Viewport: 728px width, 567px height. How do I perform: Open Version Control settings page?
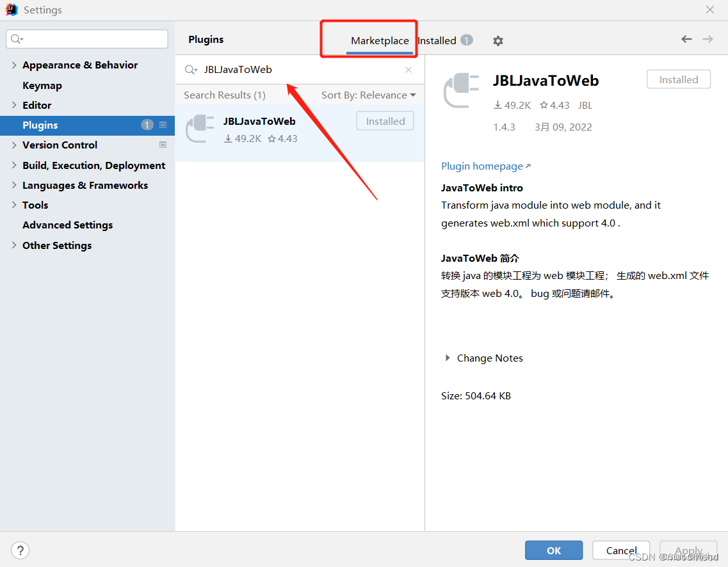click(60, 145)
